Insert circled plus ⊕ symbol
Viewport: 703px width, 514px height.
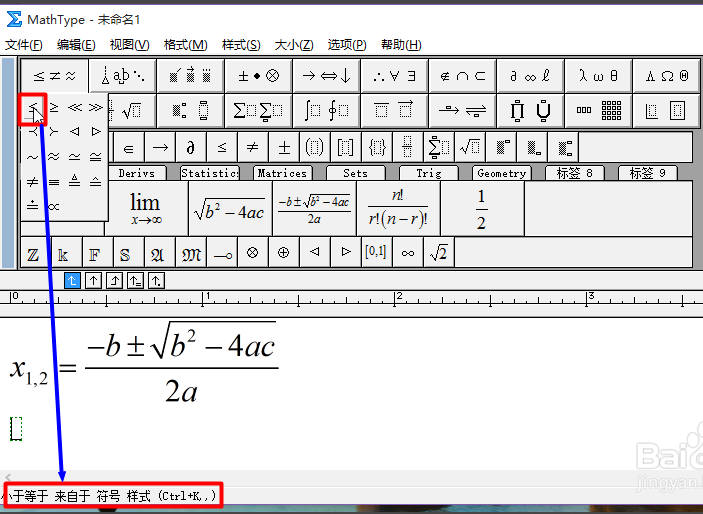[283, 253]
